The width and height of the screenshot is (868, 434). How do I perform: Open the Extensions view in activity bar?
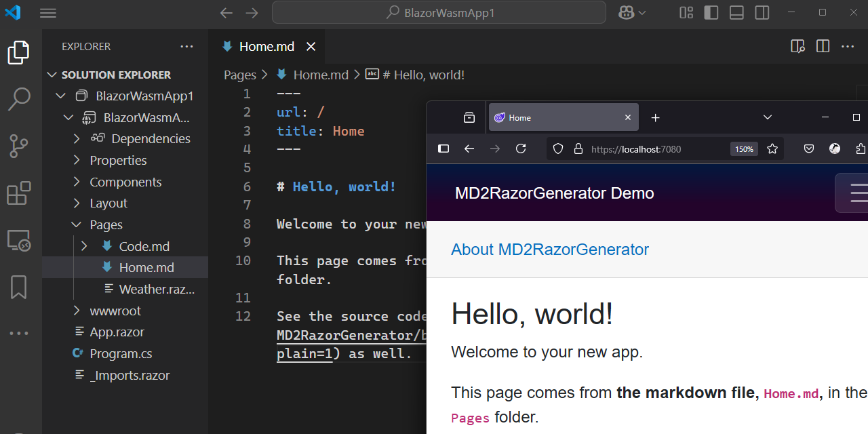(19, 193)
